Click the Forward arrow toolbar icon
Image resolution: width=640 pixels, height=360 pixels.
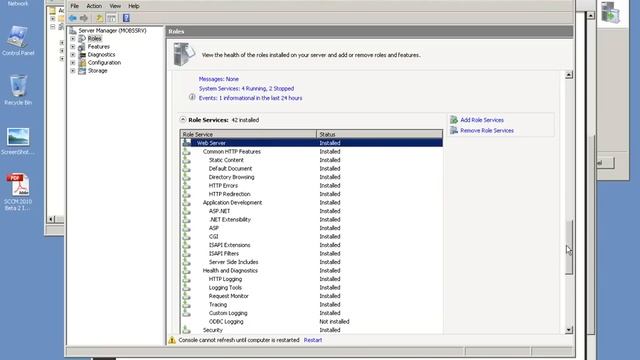(84, 18)
